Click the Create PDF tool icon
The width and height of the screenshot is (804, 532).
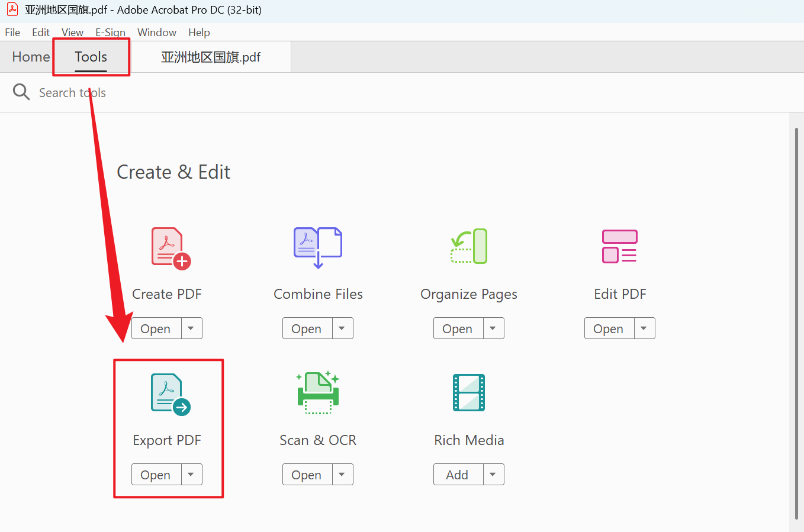click(171, 249)
